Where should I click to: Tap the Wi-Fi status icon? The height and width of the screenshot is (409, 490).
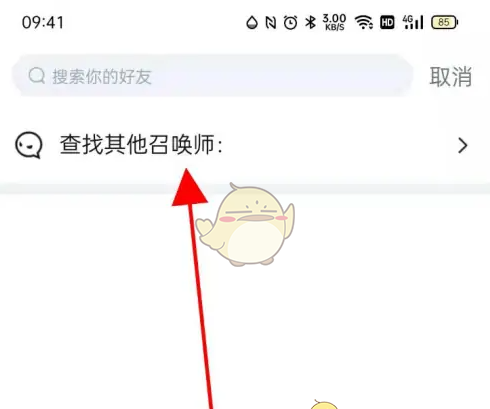point(364,23)
